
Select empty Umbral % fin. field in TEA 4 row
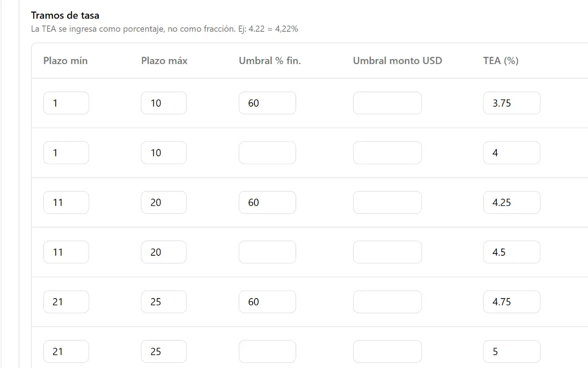pyautogui.click(x=268, y=153)
